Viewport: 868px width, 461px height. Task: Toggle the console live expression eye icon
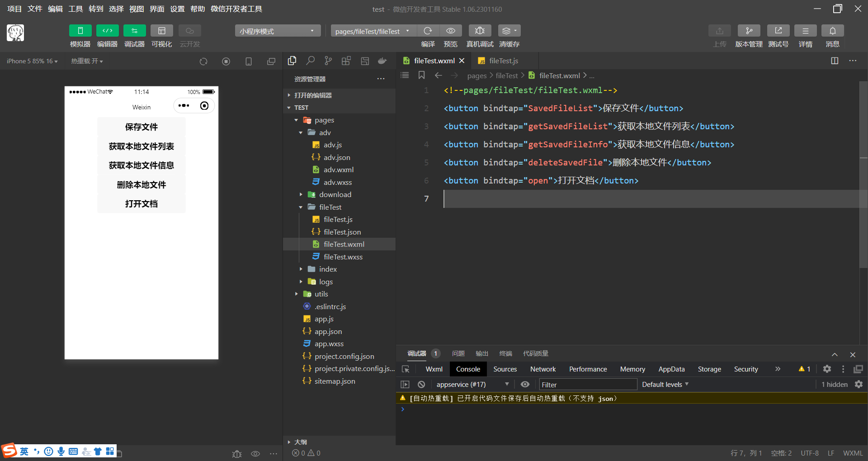pos(525,385)
